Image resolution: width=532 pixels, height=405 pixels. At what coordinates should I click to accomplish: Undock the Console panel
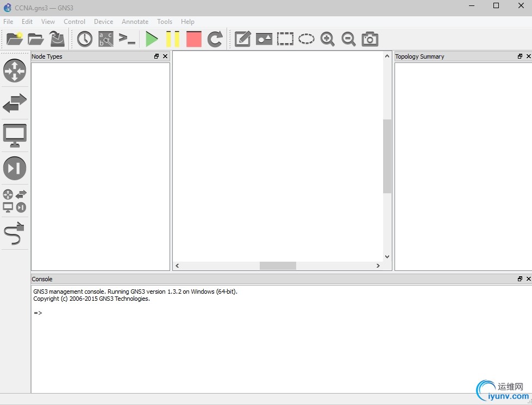(520, 279)
